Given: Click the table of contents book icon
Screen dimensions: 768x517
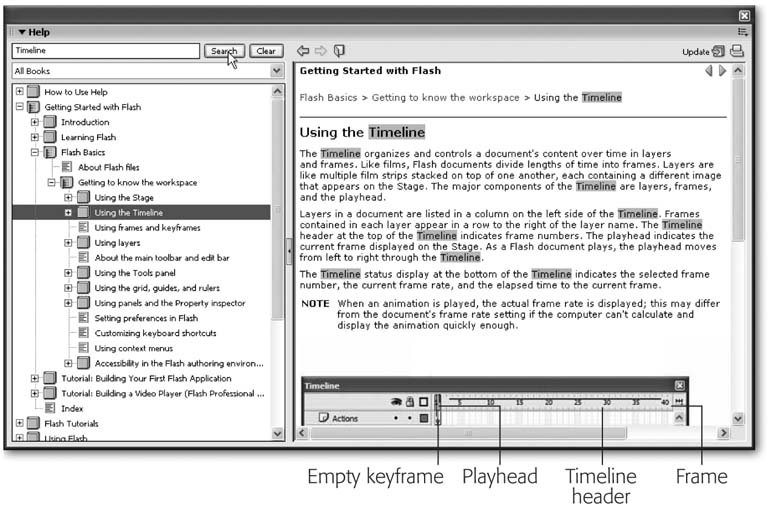Looking at the screenshot, I should coord(339,51).
